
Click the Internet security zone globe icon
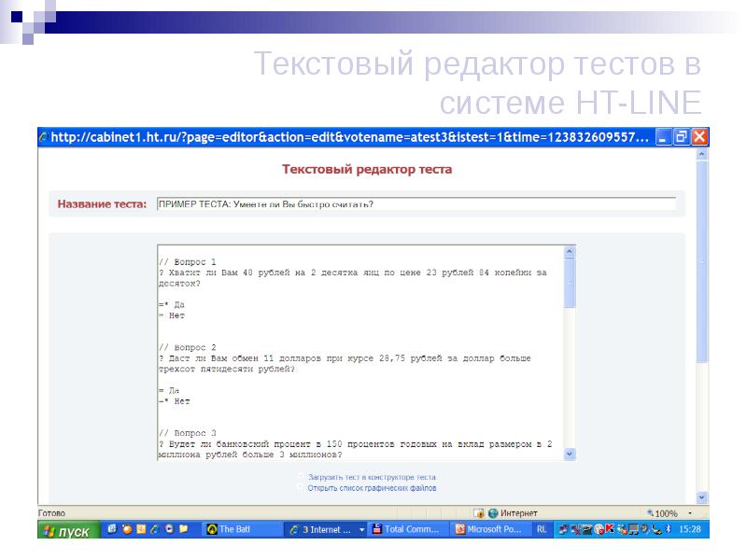tap(493, 513)
